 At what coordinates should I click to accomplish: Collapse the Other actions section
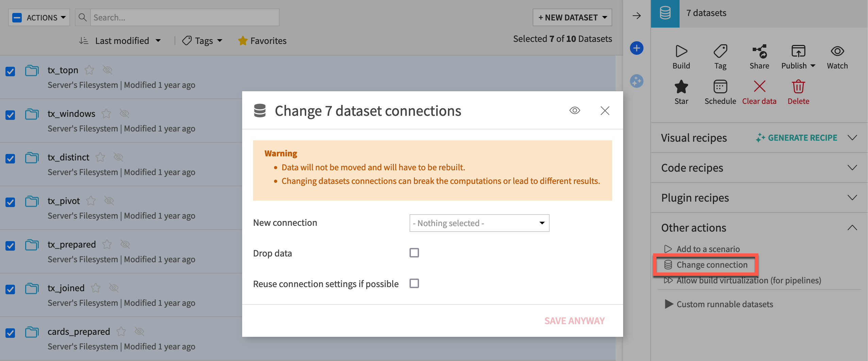tap(852, 227)
